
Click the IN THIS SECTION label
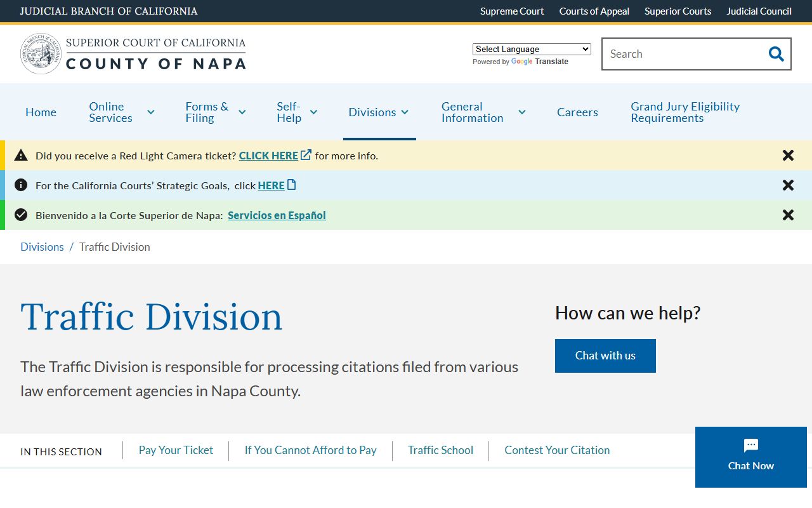click(61, 451)
